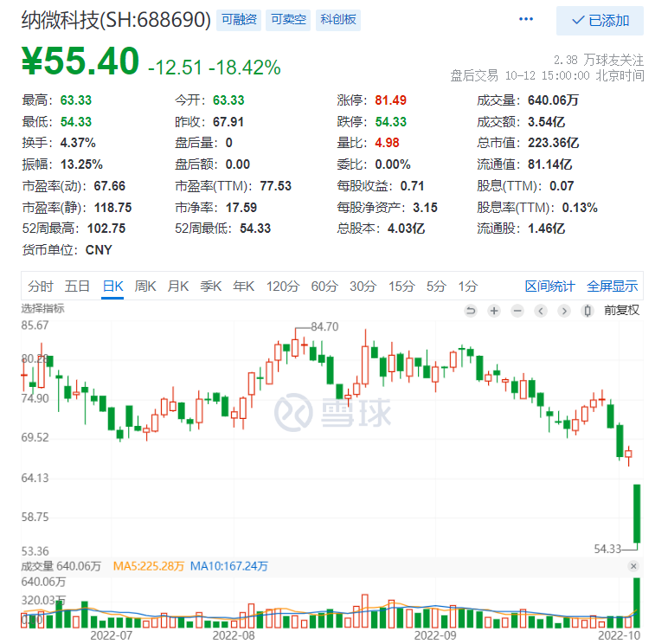Select the 日K chart tab
This screenshot has height=644, width=655.
point(112,287)
